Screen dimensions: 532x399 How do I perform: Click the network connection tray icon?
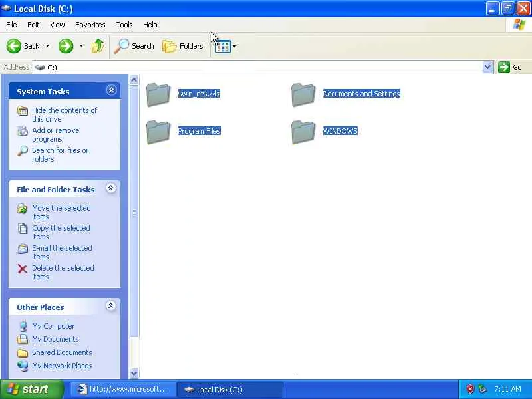(482, 389)
